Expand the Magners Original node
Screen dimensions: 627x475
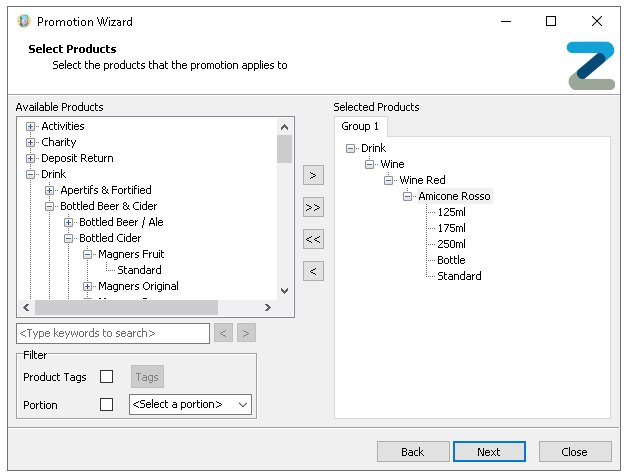[x=88, y=286]
